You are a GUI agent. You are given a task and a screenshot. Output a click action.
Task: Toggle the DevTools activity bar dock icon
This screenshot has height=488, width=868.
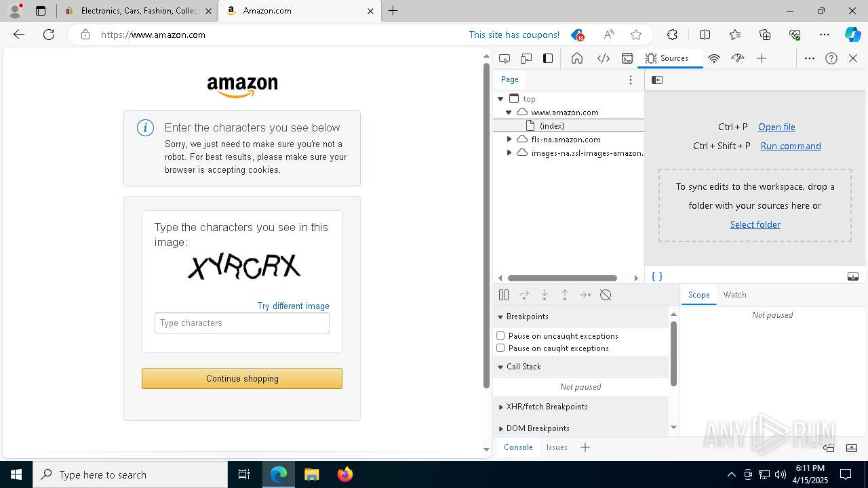548,58
